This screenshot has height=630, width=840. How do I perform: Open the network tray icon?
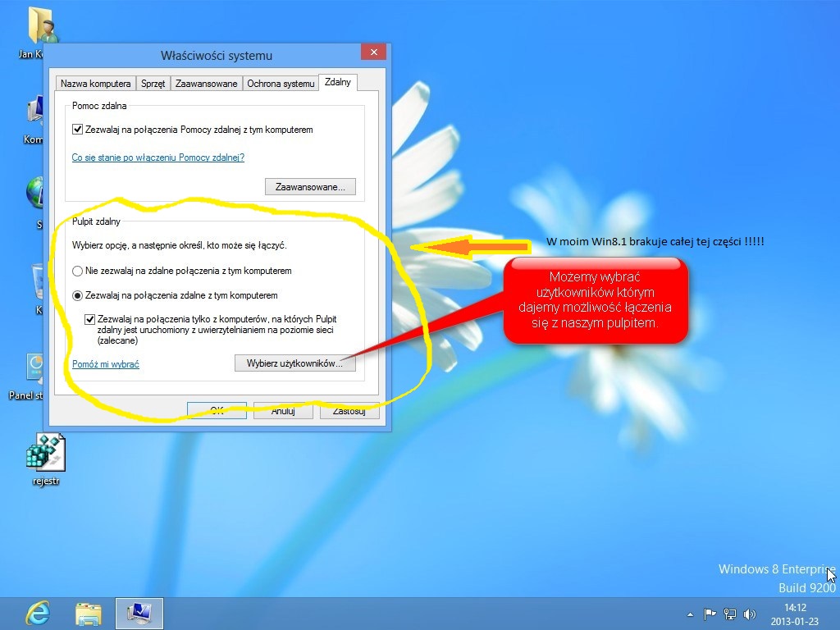(729, 614)
